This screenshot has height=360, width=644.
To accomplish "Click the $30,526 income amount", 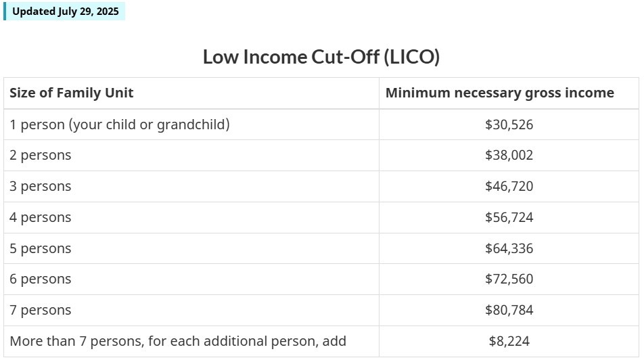I will pyautogui.click(x=509, y=125).
